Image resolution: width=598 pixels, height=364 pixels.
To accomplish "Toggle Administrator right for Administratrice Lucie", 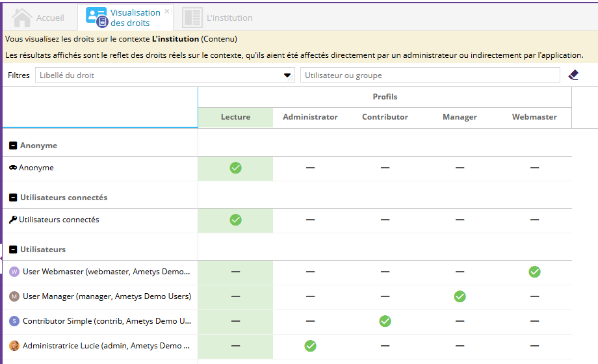I will point(310,346).
